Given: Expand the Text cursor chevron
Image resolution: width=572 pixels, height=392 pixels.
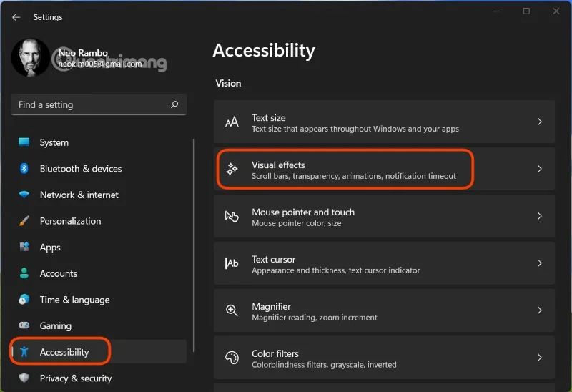Looking at the screenshot, I should [539, 263].
